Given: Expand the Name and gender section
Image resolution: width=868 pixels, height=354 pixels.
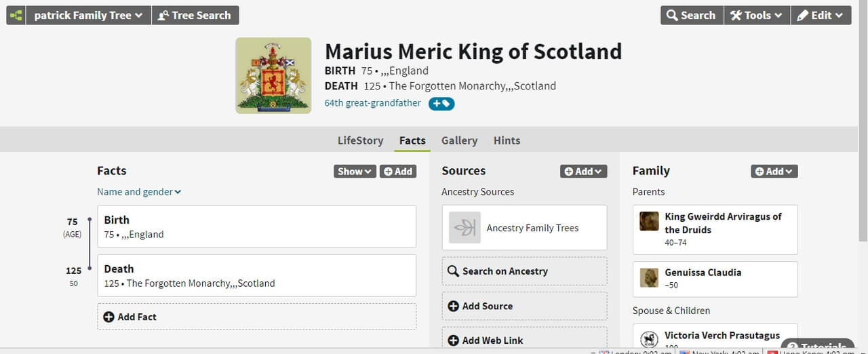Looking at the screenshot, I should (139, 192).
